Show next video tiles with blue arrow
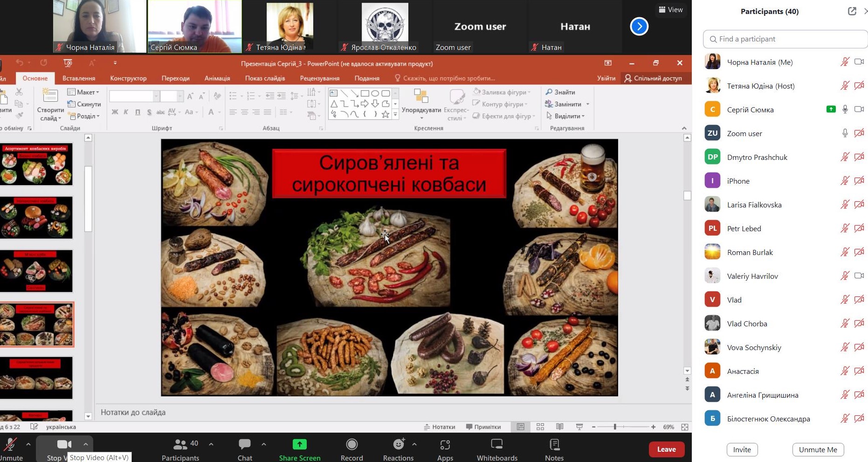 (639, 27)
